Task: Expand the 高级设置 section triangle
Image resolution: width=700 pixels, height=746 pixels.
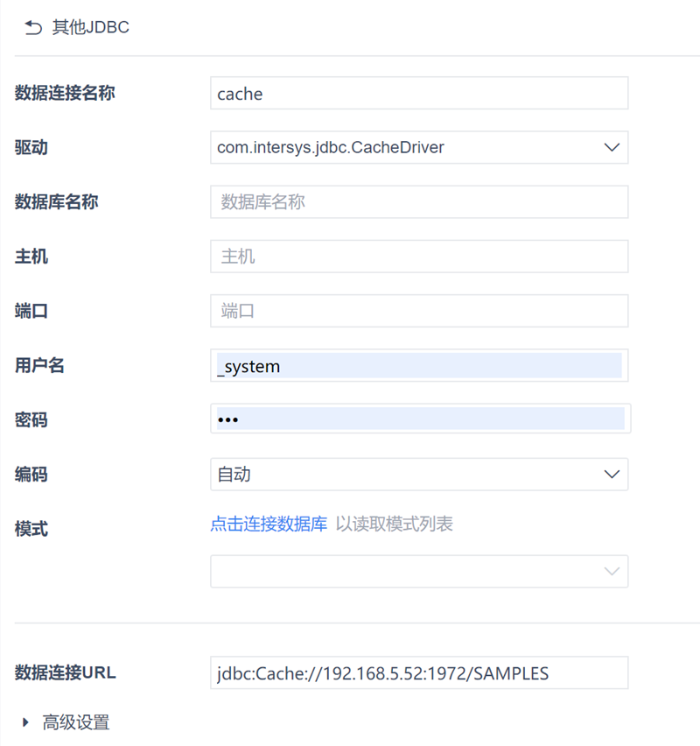Action: (26, 722)
